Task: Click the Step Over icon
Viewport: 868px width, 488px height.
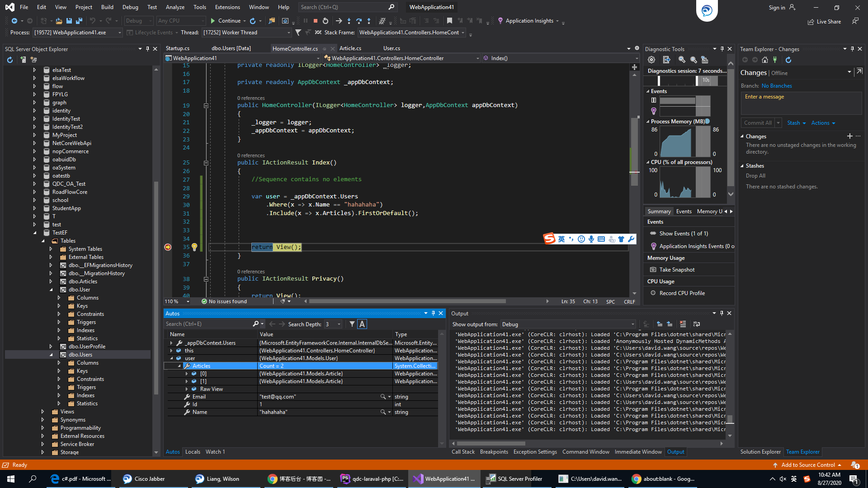Action: tap(359, 21)
